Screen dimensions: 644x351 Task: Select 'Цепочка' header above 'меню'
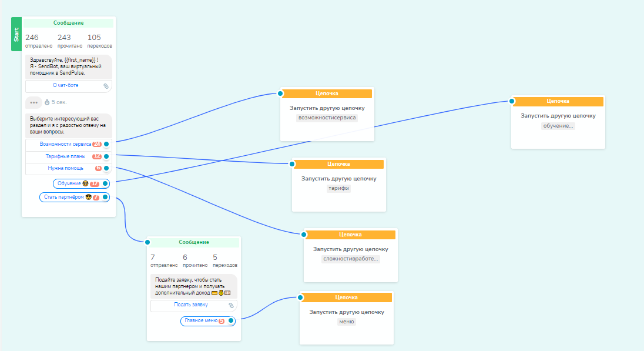click(x=346, y=297)
